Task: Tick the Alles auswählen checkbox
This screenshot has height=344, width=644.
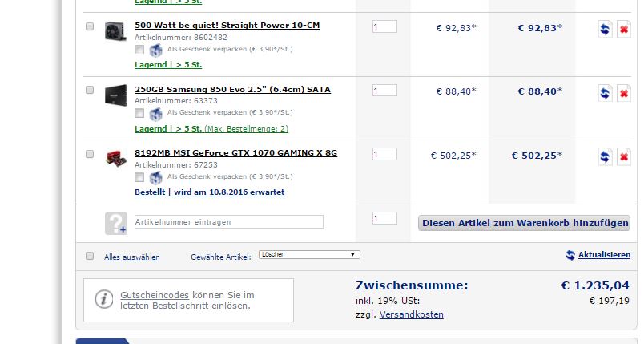Action: pos(90,256)
